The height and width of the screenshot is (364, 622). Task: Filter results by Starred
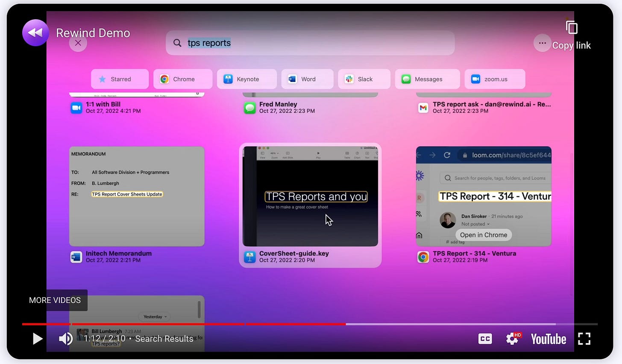(x=120, y=79)
